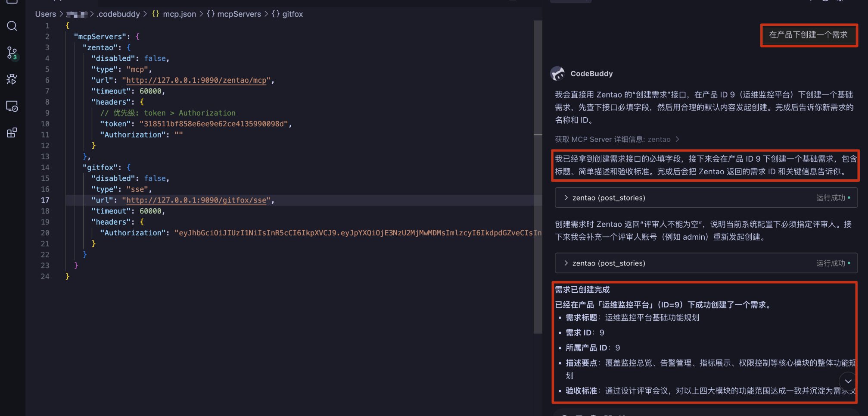Click the '需求标题' bullet line
This screenshot has height=416, width=868.
pyautogui.click(x=632, y=318)
